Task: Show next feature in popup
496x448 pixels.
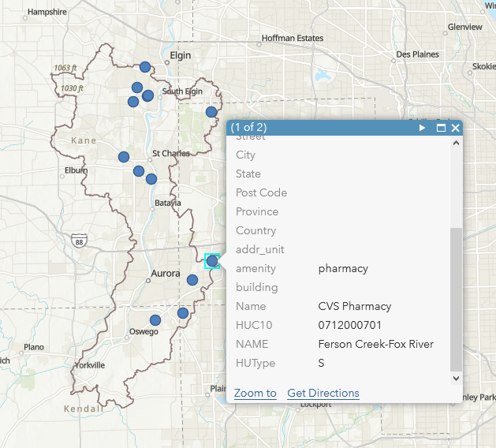Action: click(x=422, y=128)
